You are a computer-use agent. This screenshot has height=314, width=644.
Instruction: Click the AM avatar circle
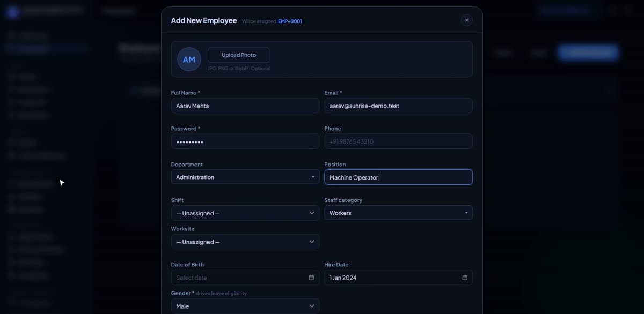tap(189, 59)
